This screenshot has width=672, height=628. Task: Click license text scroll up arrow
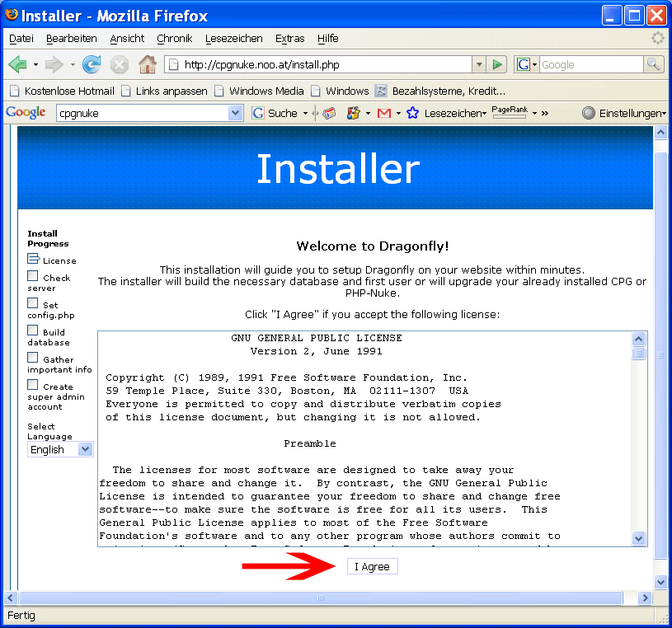(x=638, y=340)
